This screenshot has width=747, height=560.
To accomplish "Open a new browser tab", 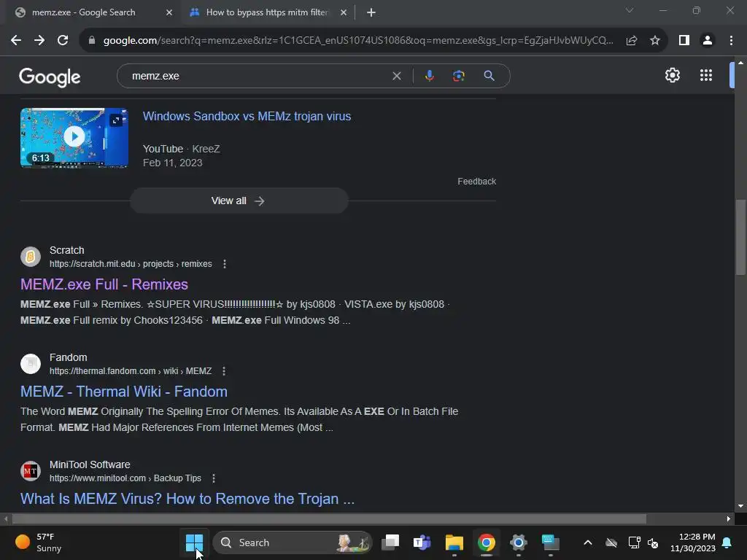I will pyautogui.click(x=371, y=12).
